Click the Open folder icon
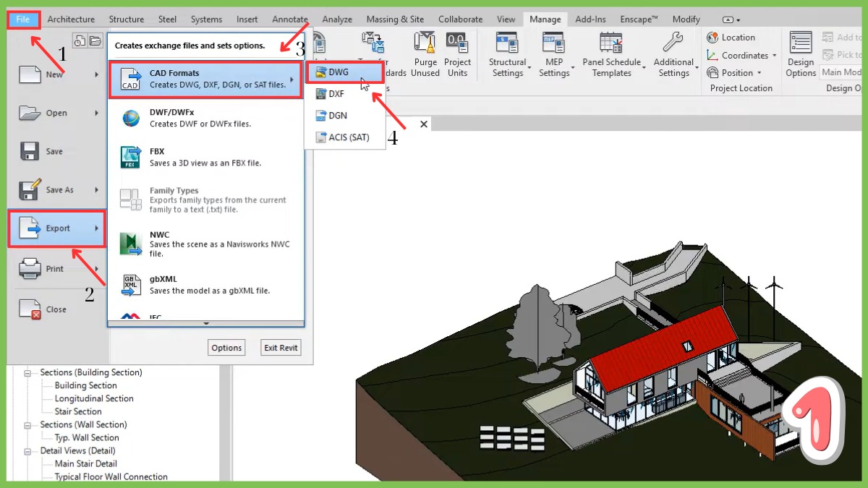This screenshot has height=488, width=868. pyautogui.click(x=30, y=113)
